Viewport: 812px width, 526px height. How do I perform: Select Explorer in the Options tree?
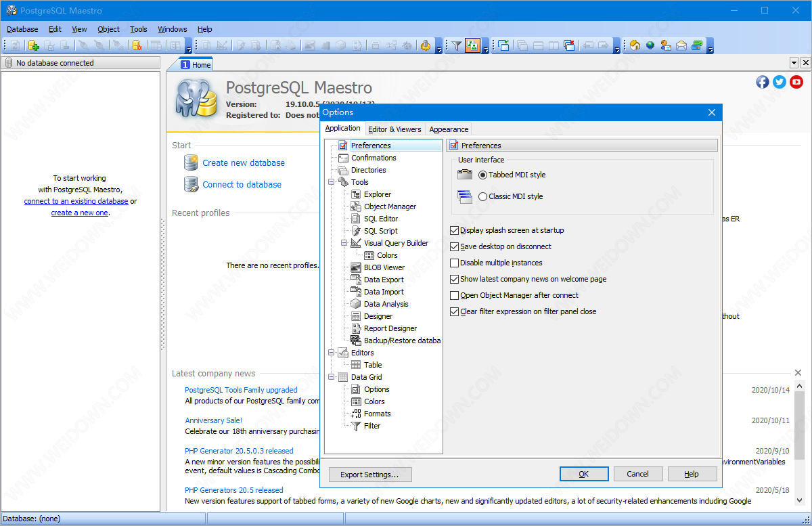(377, 194)
